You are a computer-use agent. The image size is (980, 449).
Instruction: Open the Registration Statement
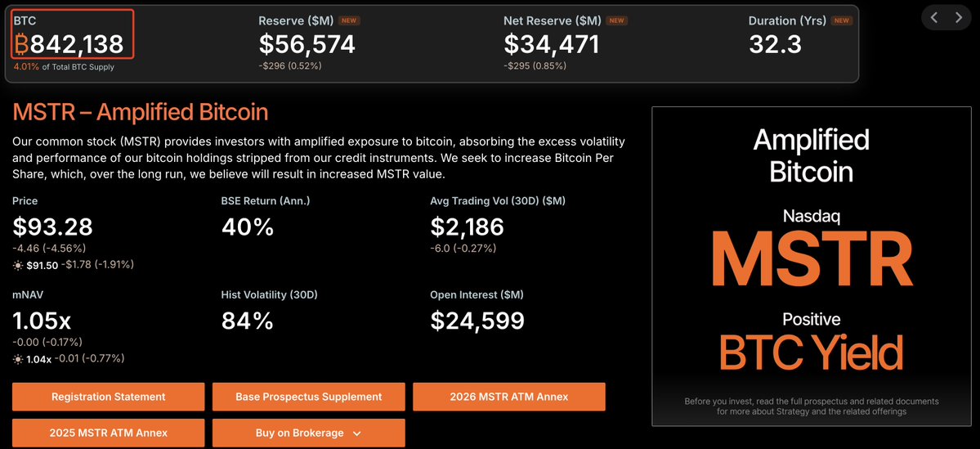pos(108,397)
